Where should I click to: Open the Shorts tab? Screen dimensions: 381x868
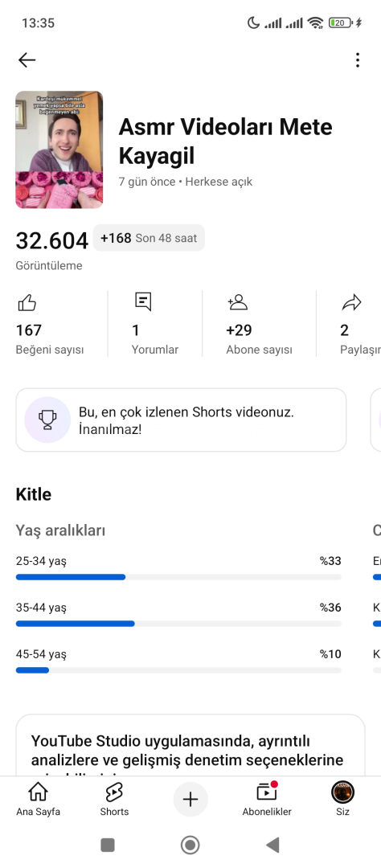(114, 800)
